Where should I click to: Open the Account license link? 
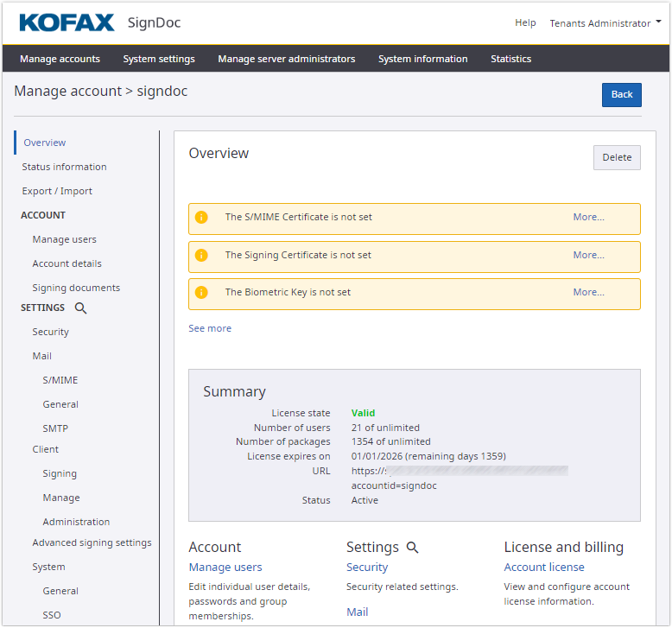pos(544,568)
